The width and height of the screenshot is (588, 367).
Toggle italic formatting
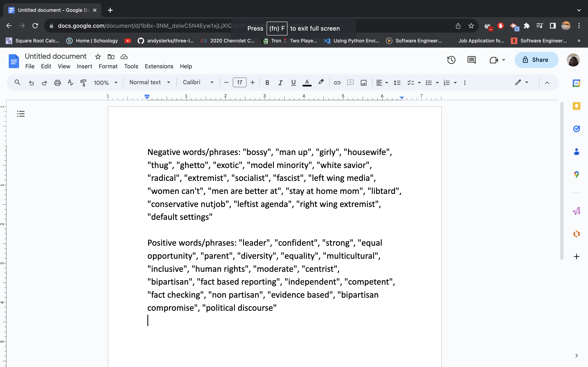click(280, 83)
